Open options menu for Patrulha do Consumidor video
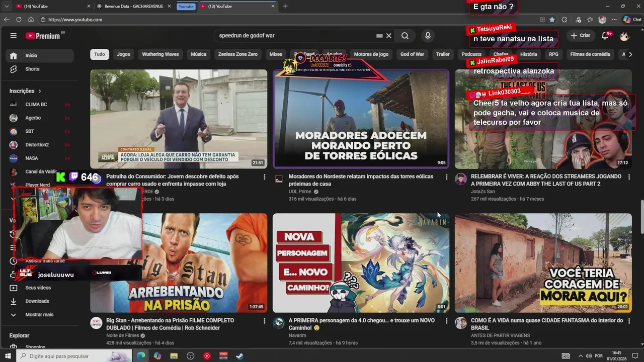 pyautogui.click(x=264, y=177)
